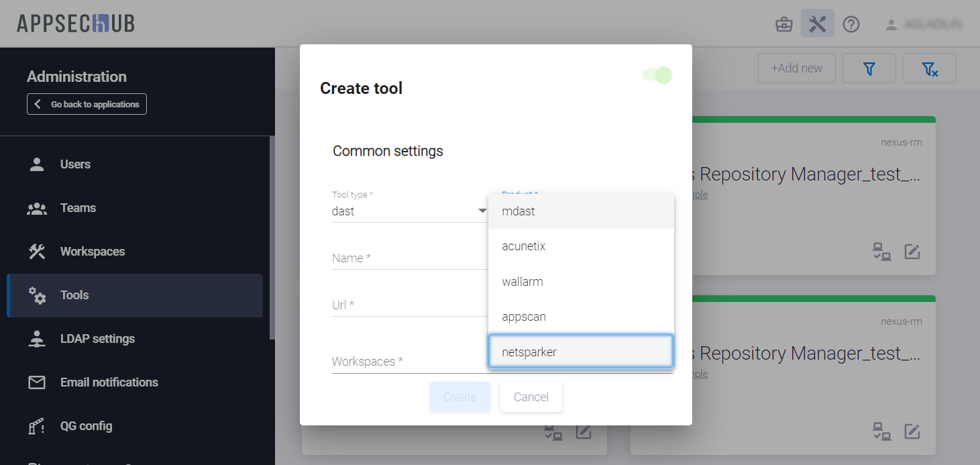
Task: Toggle the tool enabled switch in dialog
Action: tap(657, 75)
